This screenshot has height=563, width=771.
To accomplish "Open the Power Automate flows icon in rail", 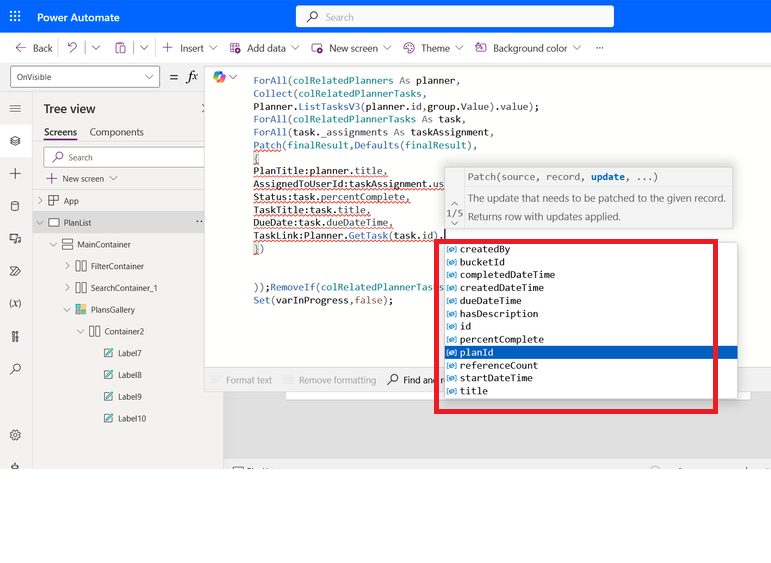I will click(15, 271).
